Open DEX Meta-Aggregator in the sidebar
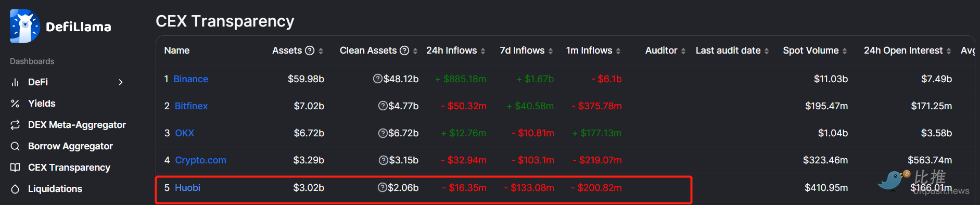980x205 pixels. tap(77, 125)
